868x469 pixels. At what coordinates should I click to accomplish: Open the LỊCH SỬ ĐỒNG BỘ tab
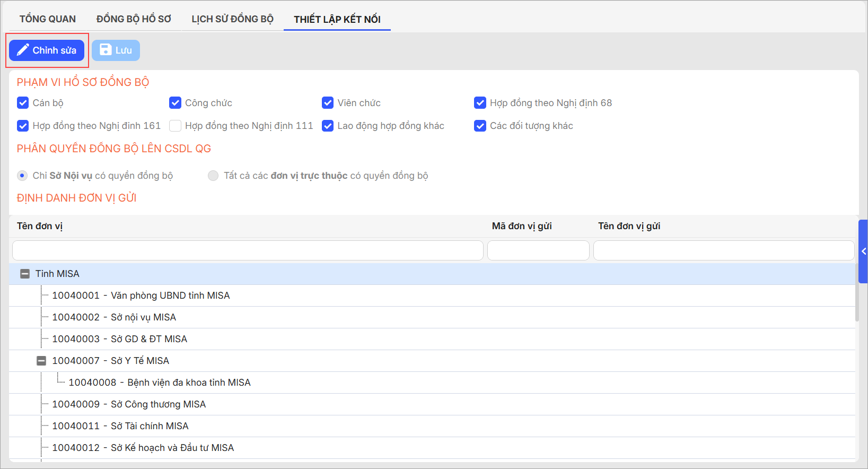[232, 19]
